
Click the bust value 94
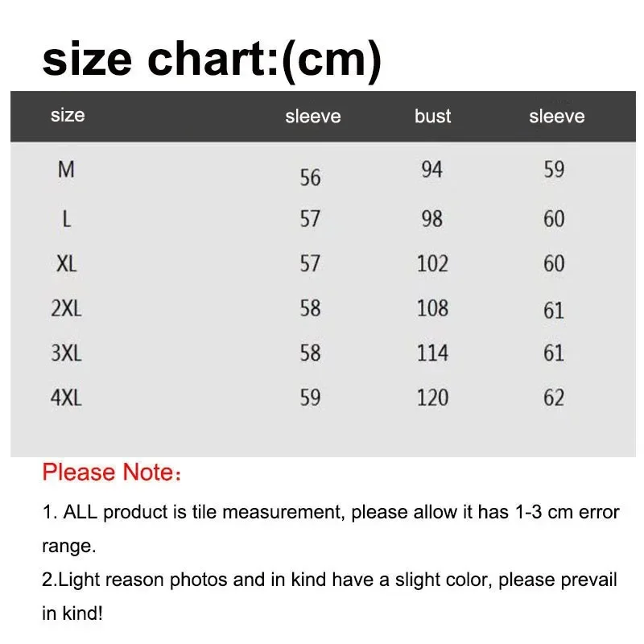point(431,170)
